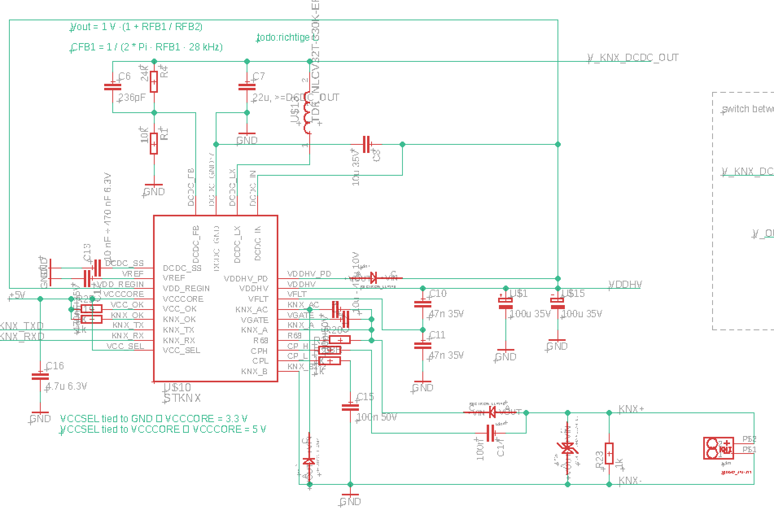Select the C7 22u capacitor symbol
Screen dimensions: 774x532
(x=247, y=87)
